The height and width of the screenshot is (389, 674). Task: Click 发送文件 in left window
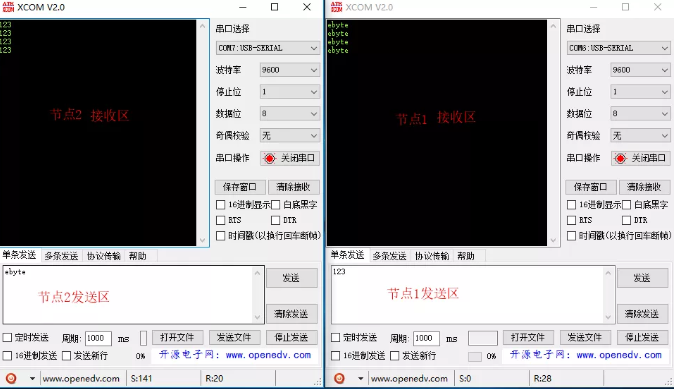tap(234, 337)
